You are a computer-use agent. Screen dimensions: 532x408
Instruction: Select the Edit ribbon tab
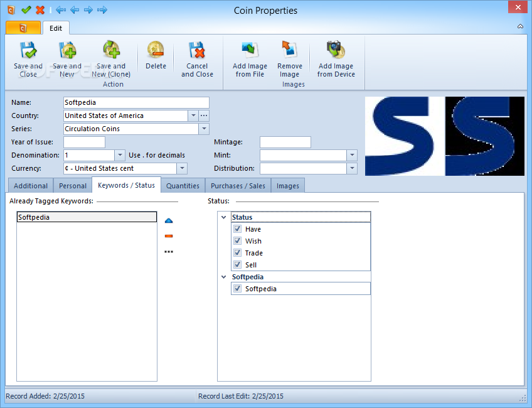(56, 28)
